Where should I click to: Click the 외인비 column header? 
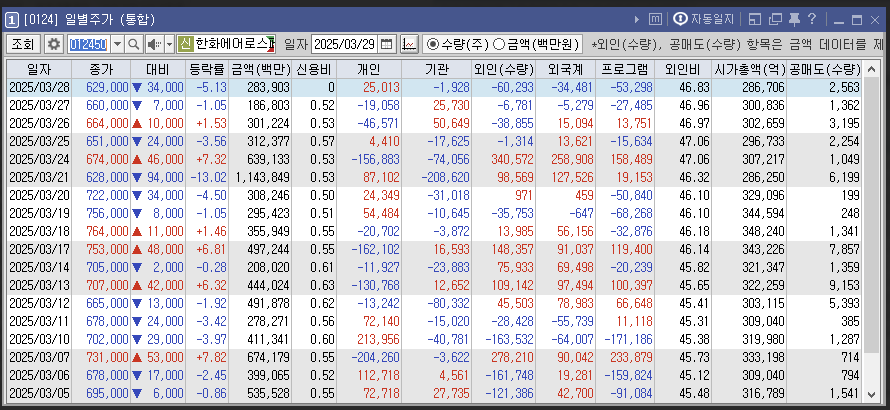(x=683, y=70)
